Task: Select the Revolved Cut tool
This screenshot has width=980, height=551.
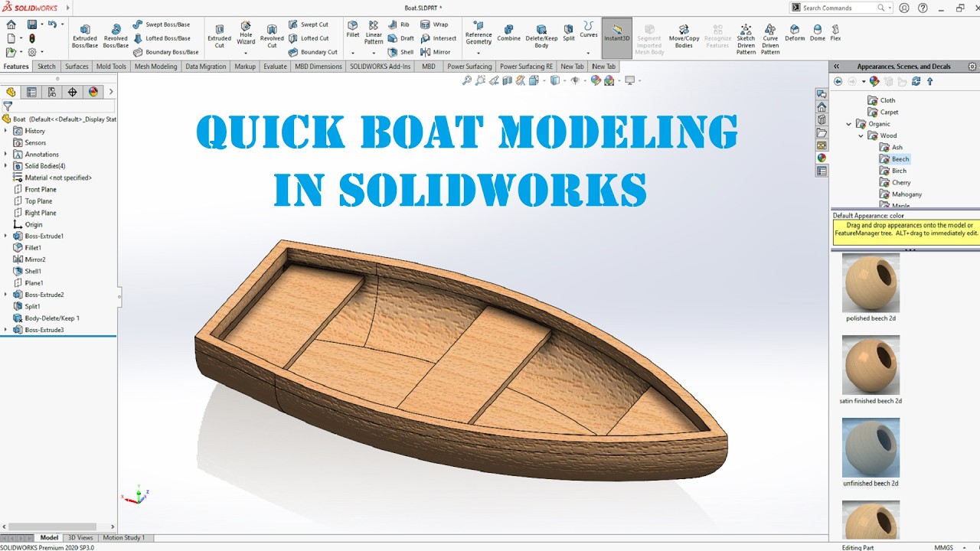Action: pos(272,36)
